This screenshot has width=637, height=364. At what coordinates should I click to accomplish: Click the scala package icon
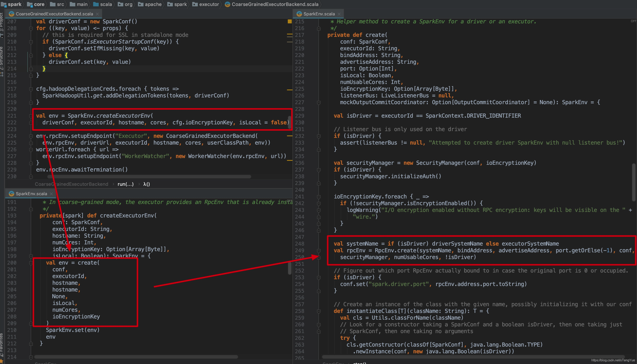(x=95, y=4)
